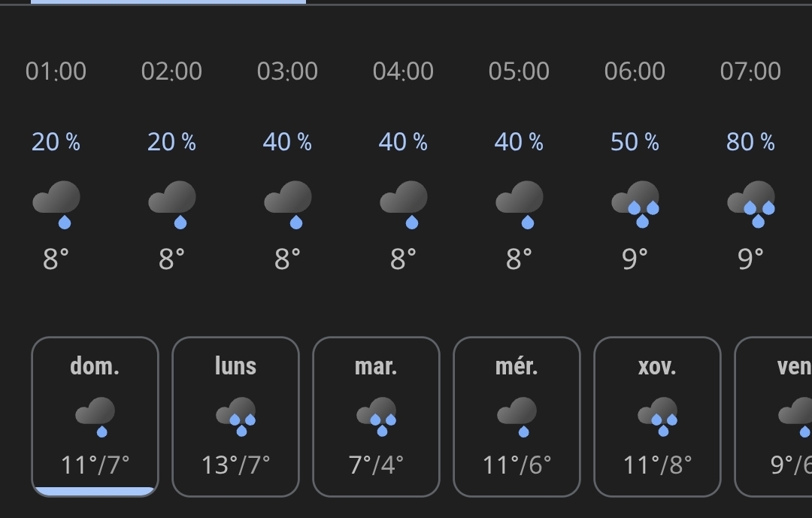Click the 03:00 weather icon

288,204
